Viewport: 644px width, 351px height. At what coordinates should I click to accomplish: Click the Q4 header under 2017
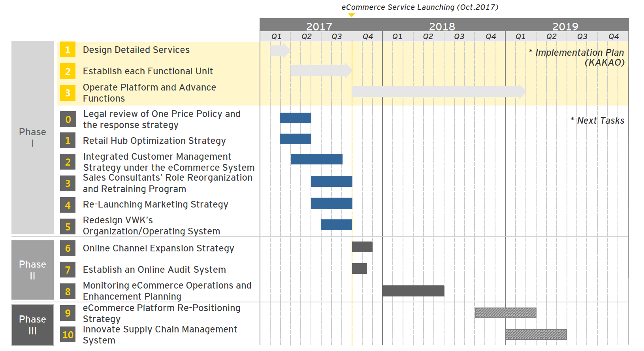[x=368, y=36]
